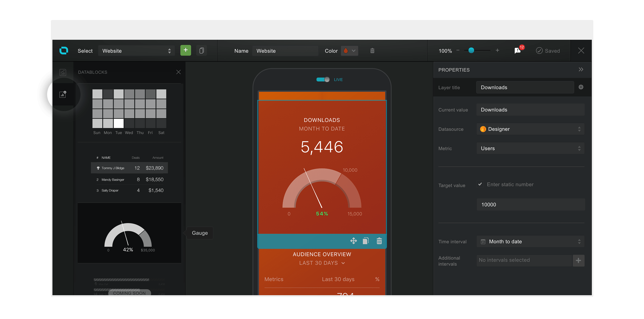Viewport: 644px width, 319px height.
Task: Toggle the LIVE switch off
Action: coord(323,79)
